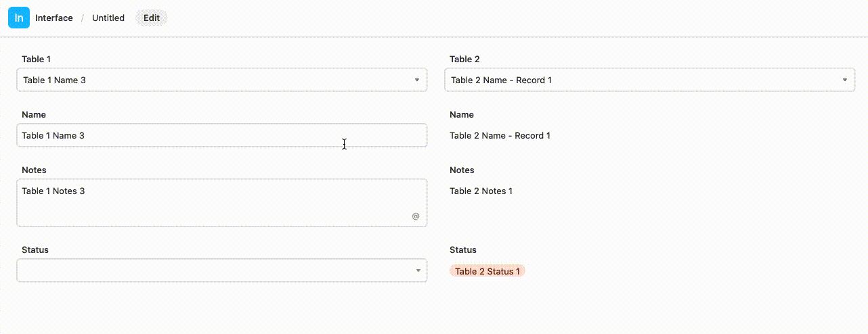Click the Table 1 field label
The image size is (868, 334).
(36, 59)
